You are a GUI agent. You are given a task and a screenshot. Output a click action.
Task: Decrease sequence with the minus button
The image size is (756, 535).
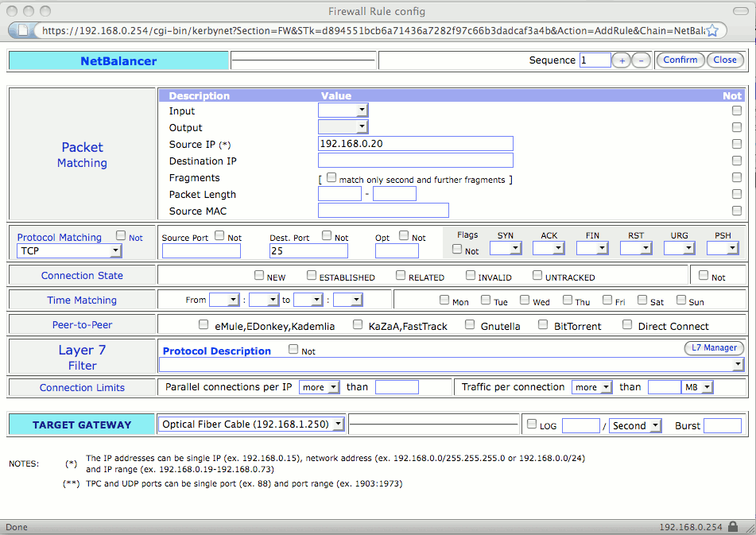(x=641, y=60)
